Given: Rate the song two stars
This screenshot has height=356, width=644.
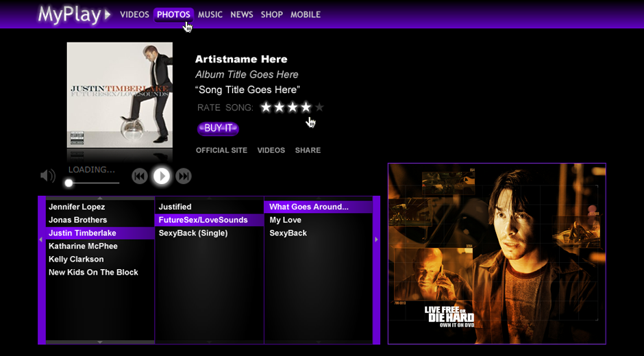Looking at the screenshot, I should tap(280, 107).
